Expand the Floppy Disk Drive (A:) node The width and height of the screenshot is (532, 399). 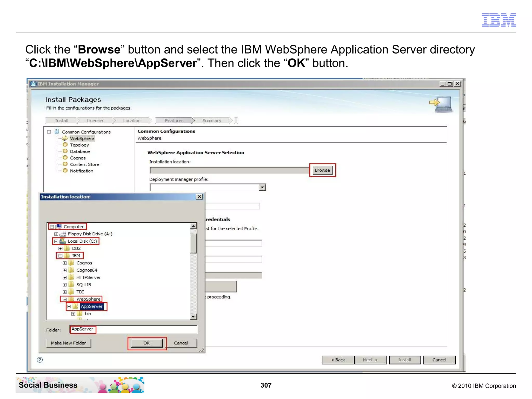click(56, 234)
